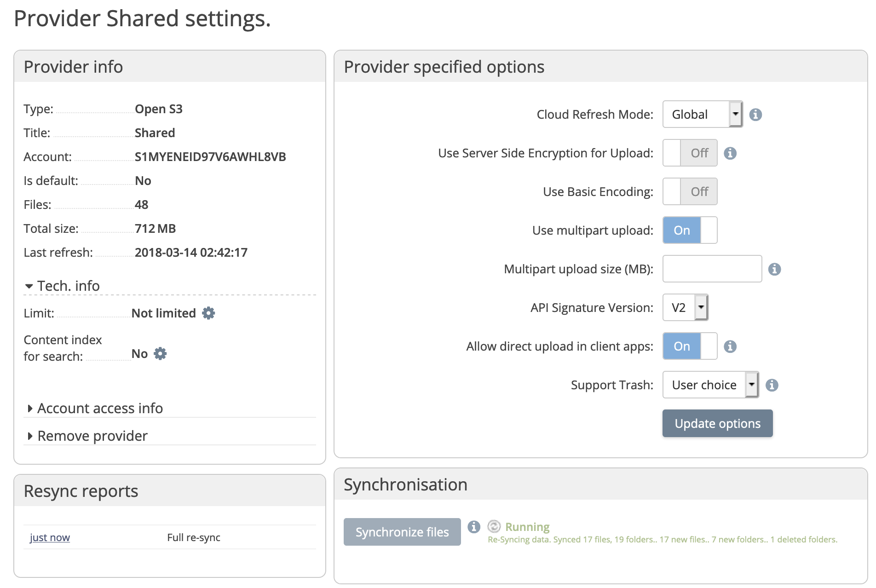
Task: Open Support Trash dropdown
Action: click(x=710, y=385)
